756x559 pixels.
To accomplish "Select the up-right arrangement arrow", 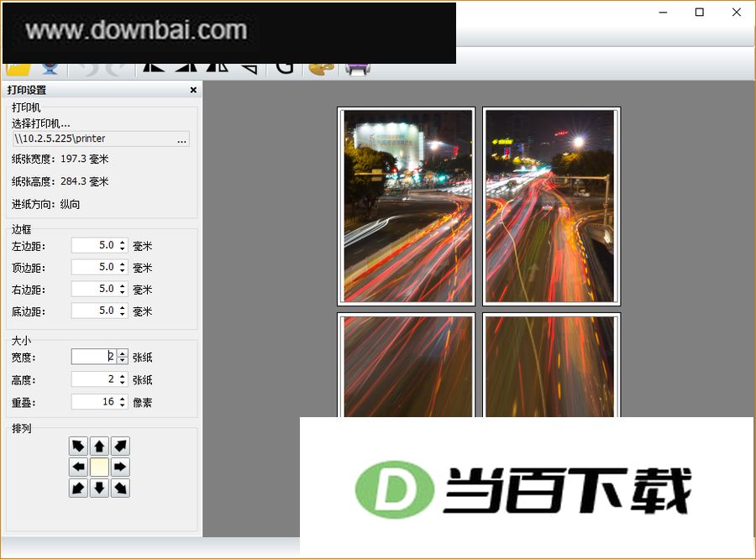I will click(120, 447).
